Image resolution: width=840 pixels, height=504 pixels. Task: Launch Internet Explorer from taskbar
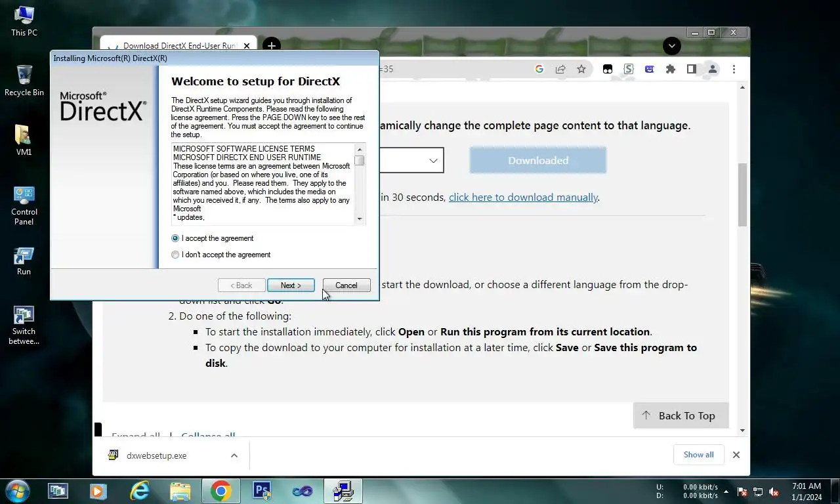click(x=139, y=491)
